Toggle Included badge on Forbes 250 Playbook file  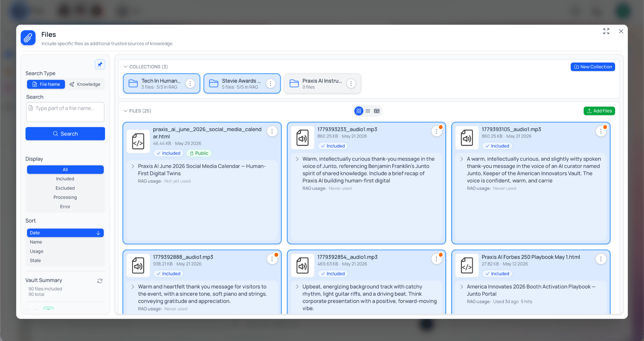coord(497,273)
